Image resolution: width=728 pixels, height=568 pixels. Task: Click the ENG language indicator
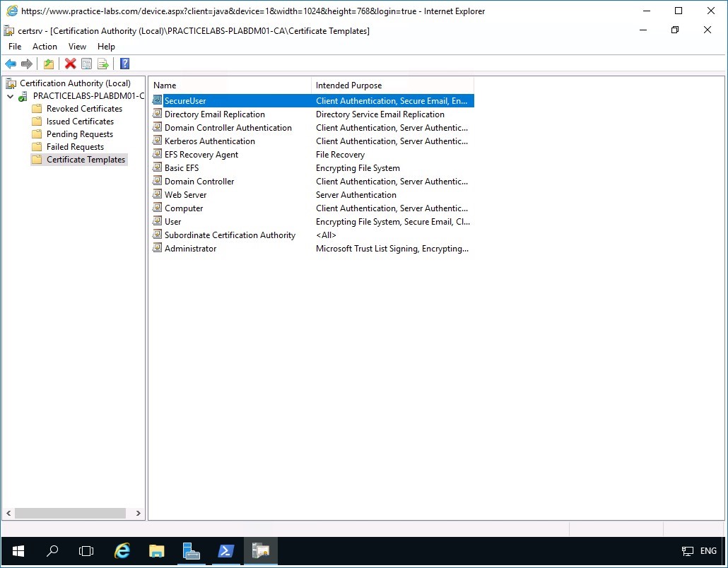[x=708, y=551]
